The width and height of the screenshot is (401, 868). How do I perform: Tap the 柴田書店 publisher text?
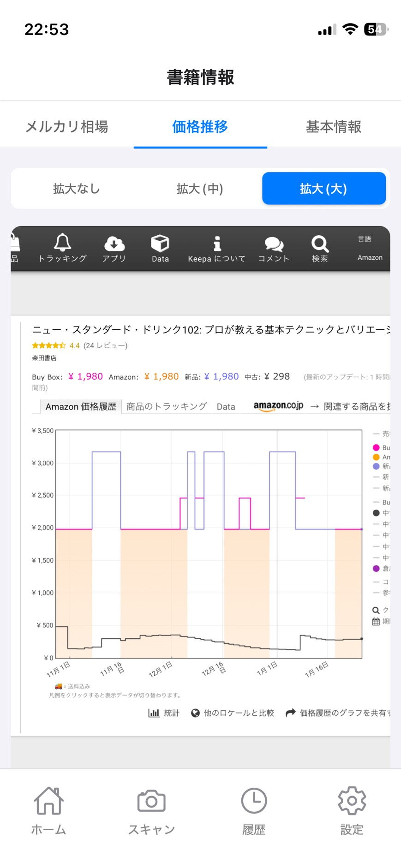[x=44, y=358]
